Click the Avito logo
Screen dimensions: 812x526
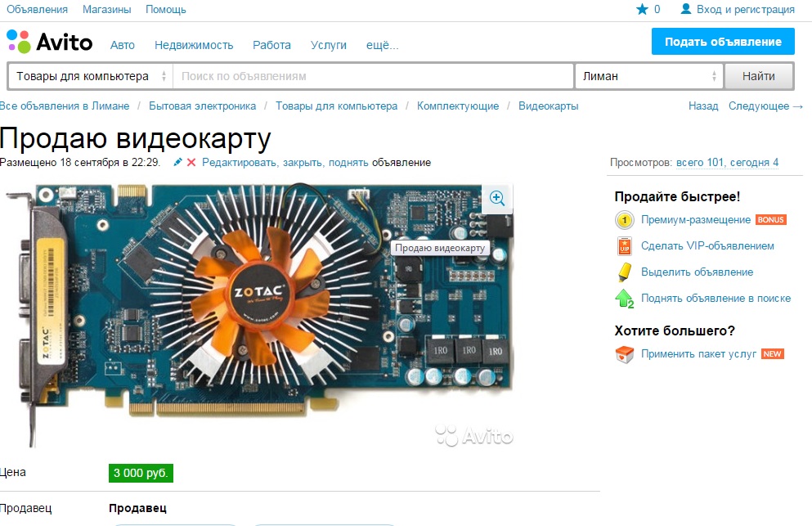click(49, 42)
